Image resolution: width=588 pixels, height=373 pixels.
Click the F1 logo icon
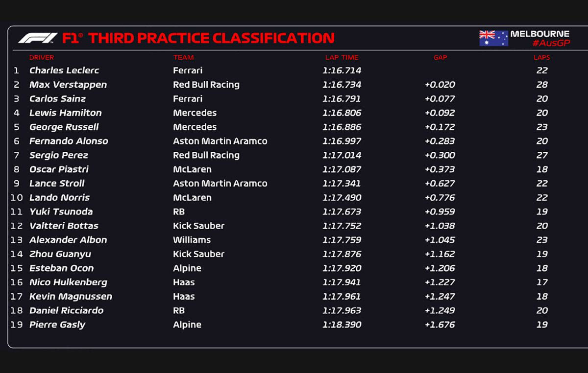[38, 38]
